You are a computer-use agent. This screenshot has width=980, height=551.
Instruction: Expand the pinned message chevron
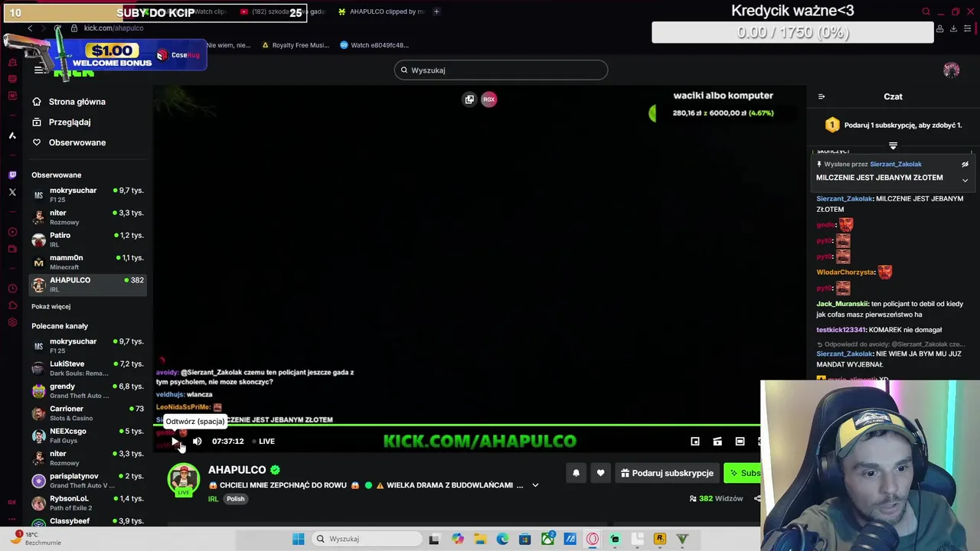965,181
